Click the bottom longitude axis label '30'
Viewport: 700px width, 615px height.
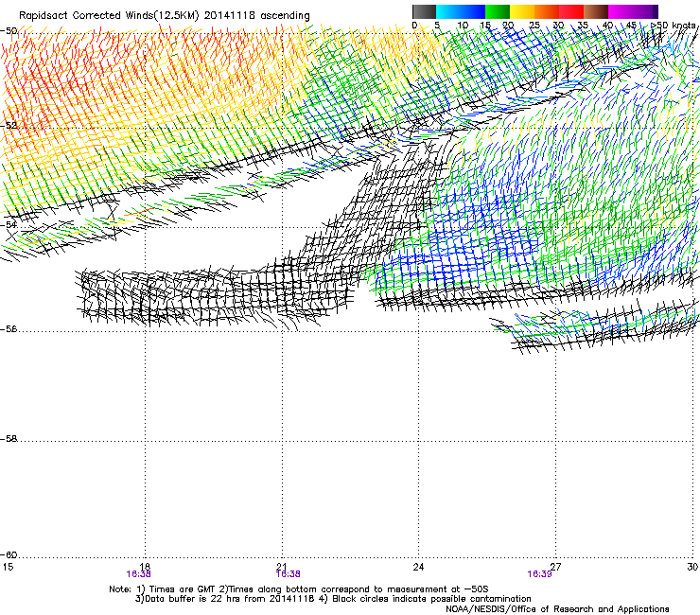pyautogui.click(x=692, y=567)
